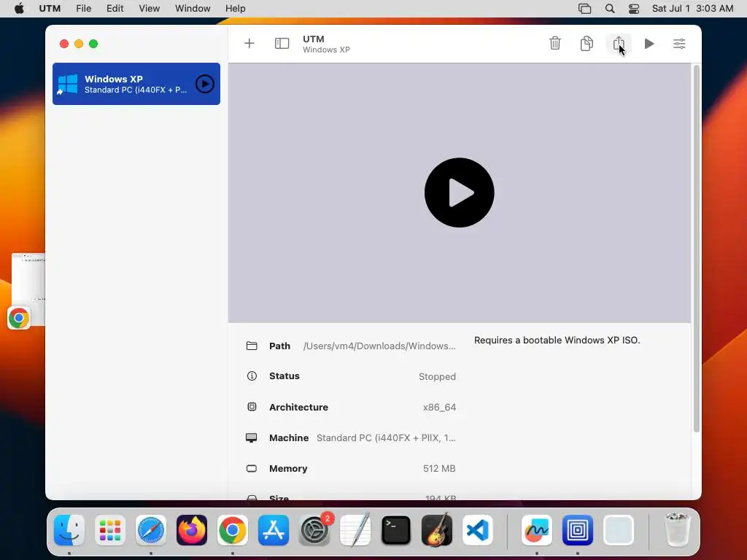747x560 pixels.
Task: Toggle the sidebar visibility icon
Action: [x=282, y=44]
